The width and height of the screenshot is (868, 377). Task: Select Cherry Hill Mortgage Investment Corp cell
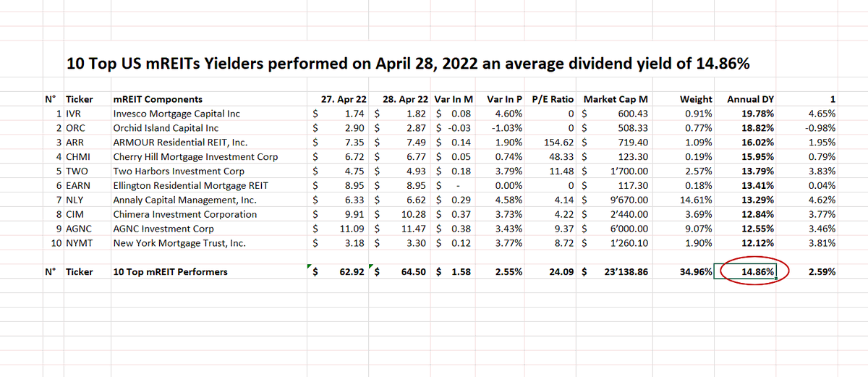click(x=195, y=156)
